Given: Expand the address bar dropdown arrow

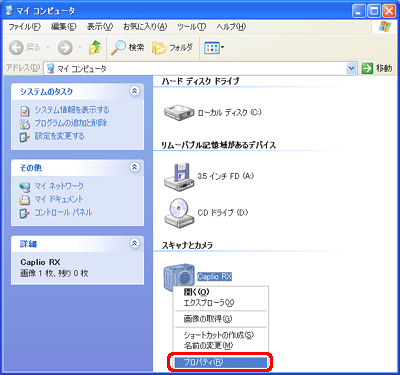Looking at the screenshot, I should tap(351, 68).
